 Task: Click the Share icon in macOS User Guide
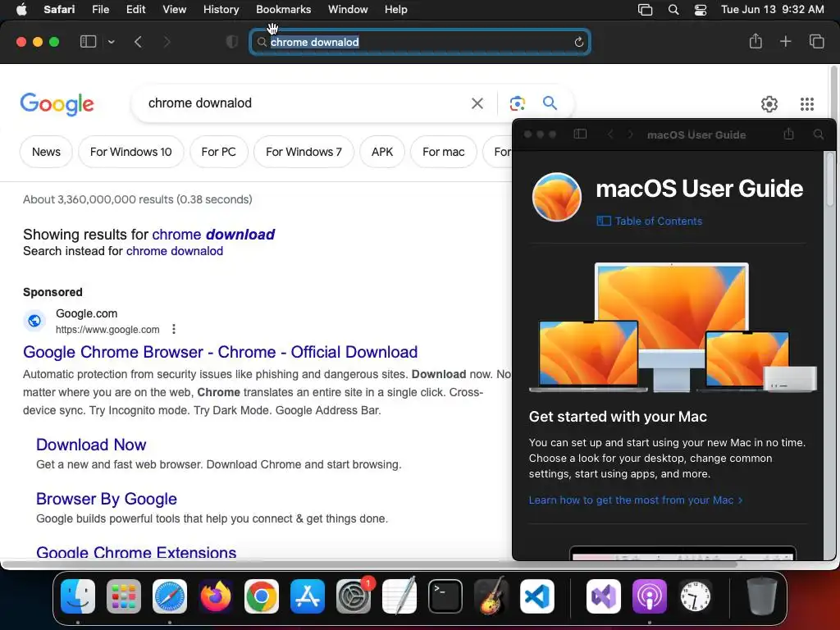point(788,134)
